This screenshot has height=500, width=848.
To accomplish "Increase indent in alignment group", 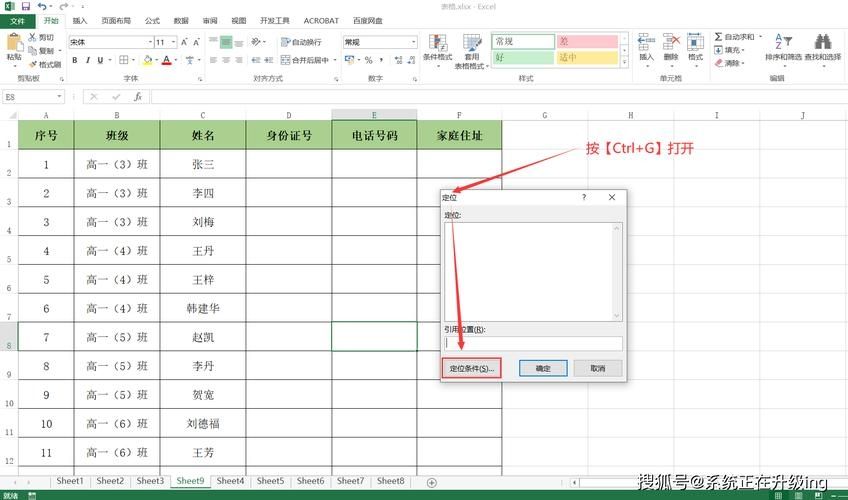I will 269,60.
